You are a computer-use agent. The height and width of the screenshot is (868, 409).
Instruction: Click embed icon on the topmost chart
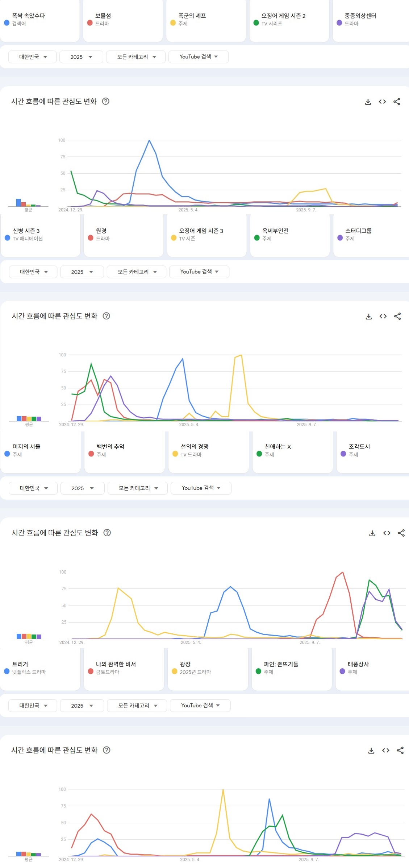[382, 102]
